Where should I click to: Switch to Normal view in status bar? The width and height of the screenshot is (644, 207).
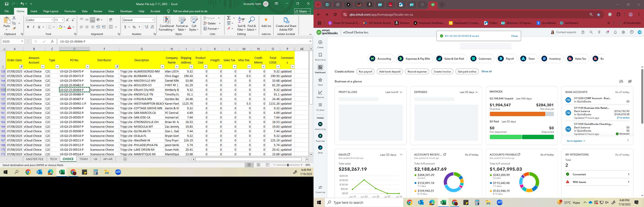tap(249, 165)
